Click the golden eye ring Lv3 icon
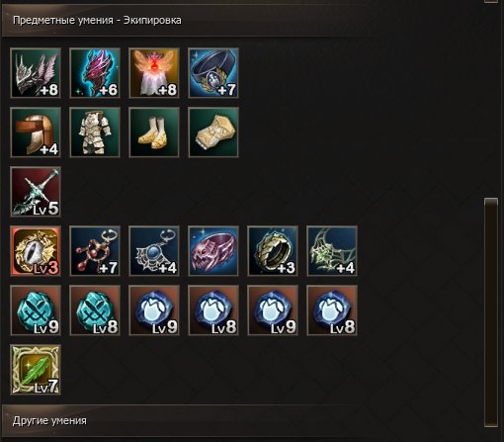Screen dimensions: 504x442 pyautogui.click(x=36, y=251)
